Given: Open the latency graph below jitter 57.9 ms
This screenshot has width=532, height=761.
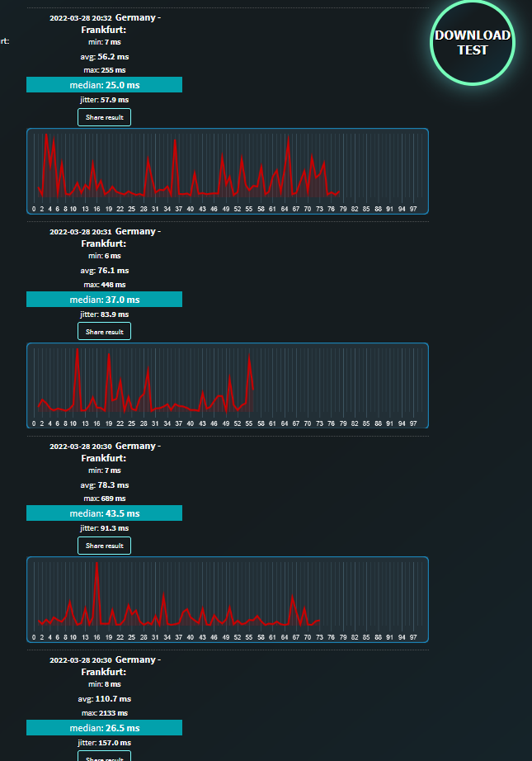Looking at the screenshot, I should 228,172.
